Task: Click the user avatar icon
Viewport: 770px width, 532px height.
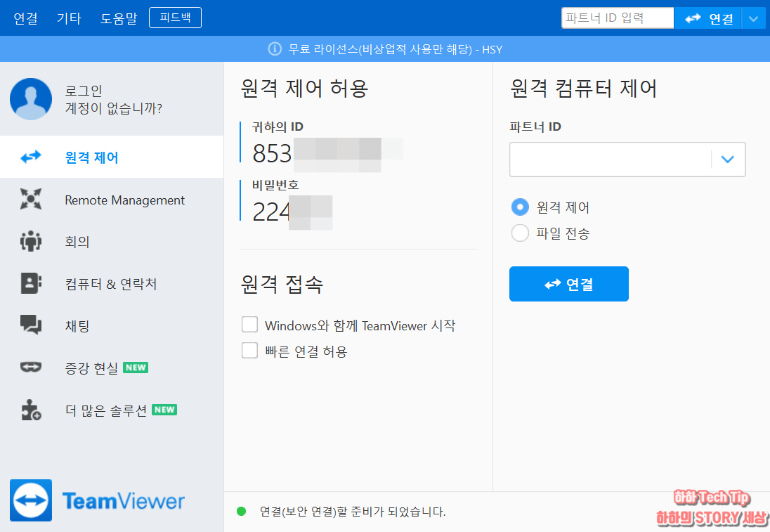Action: (x=31, y=98)
